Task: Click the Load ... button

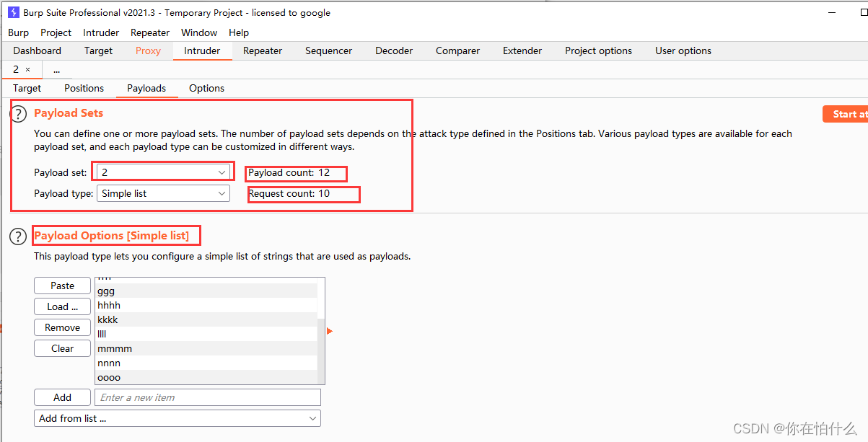Action: 63,306
